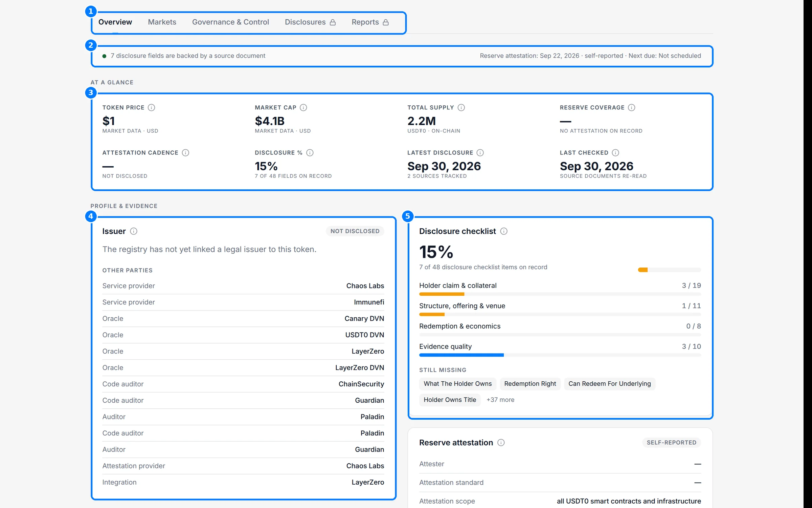This screenshot has width=812, height=508.
Task: Show the Total Supply info tooltip icon
Action: click(461, 107)
